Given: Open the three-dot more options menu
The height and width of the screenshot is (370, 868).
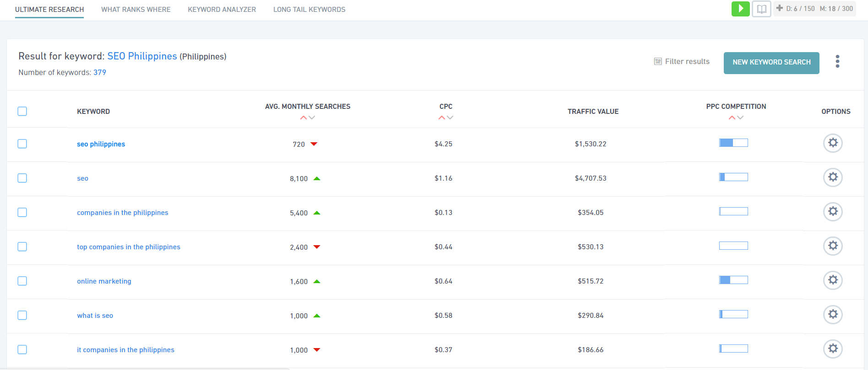Looking at the screenshot, I should point(837,61).
